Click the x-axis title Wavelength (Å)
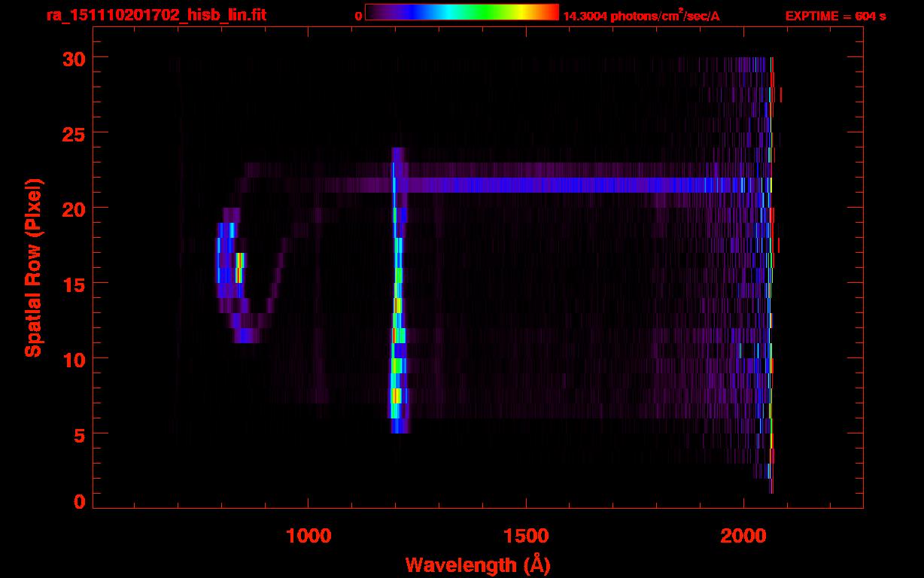The width and height of the screenshot is (924, 578). (478, 564)
